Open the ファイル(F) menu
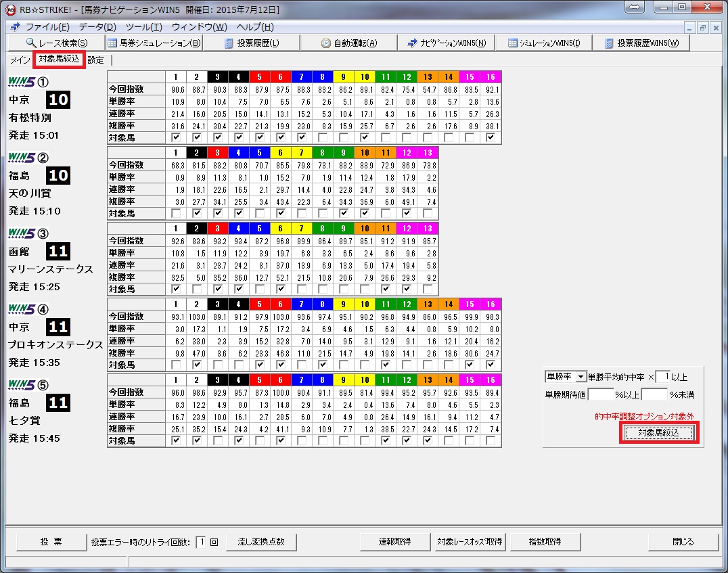 pos(47,27)
